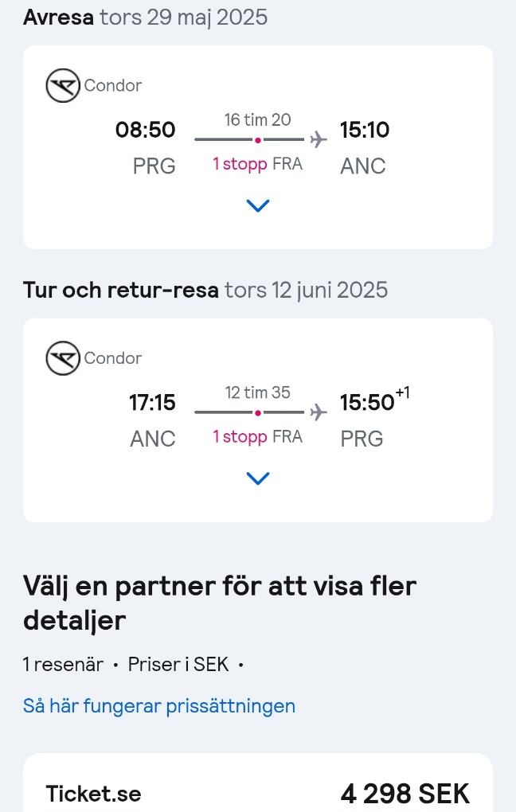Click the pink stop dot on return route
This screenshot has height=812, width=516.
[x=257, y=412]
